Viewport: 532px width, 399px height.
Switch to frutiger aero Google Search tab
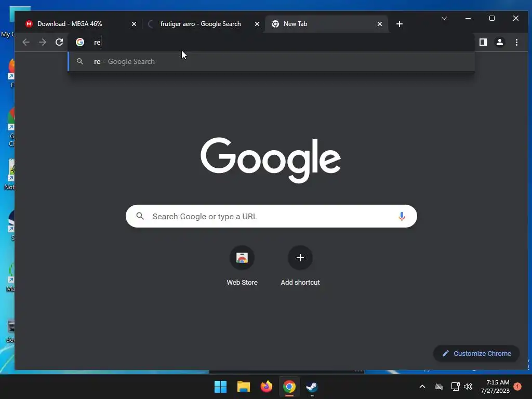(x=204, y=24)
